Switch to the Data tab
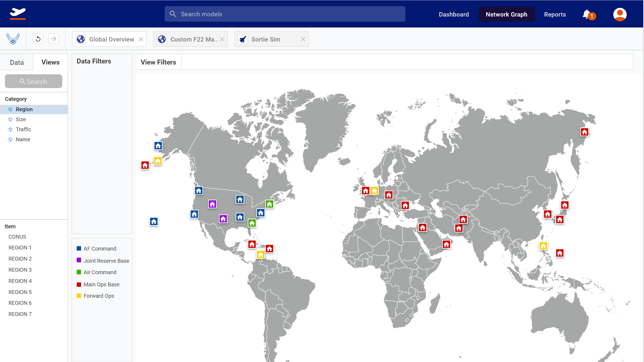This screenshot has height=362, width=644. coord(17,62)
